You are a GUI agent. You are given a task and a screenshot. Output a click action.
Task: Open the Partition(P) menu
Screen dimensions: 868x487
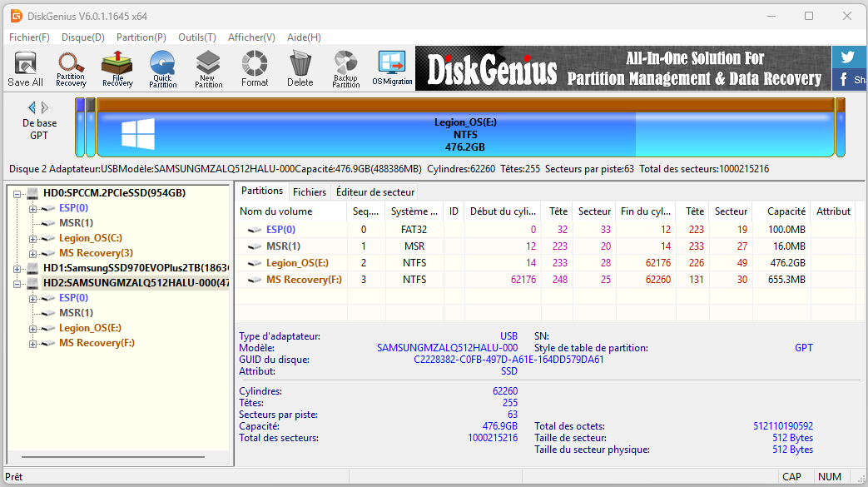141,37
